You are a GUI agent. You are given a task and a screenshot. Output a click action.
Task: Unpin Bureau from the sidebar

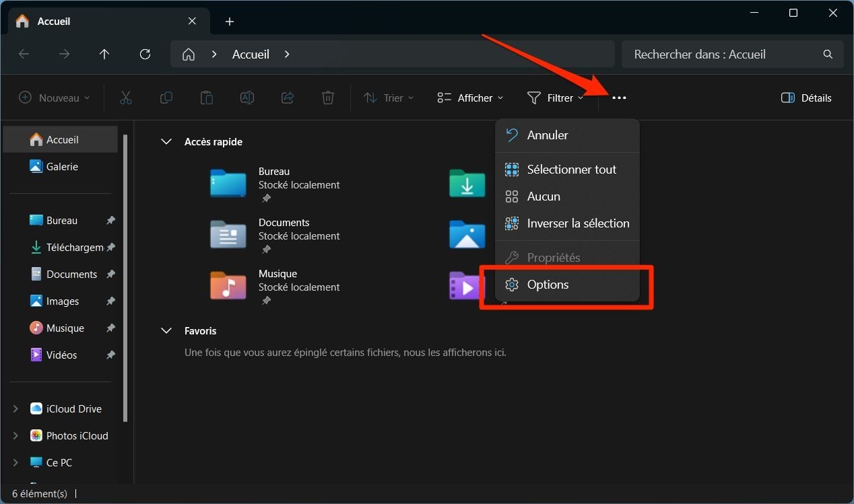(x=110, y=221)
